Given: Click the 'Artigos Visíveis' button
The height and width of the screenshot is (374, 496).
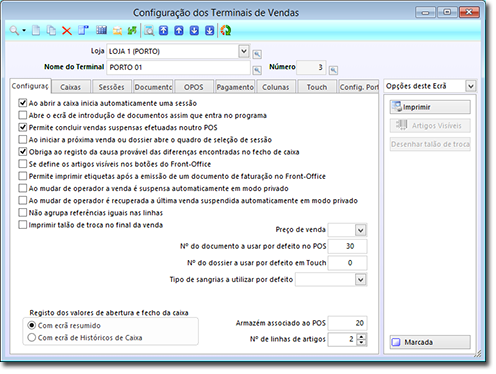Looking at the screenshot, I should 430,126.
